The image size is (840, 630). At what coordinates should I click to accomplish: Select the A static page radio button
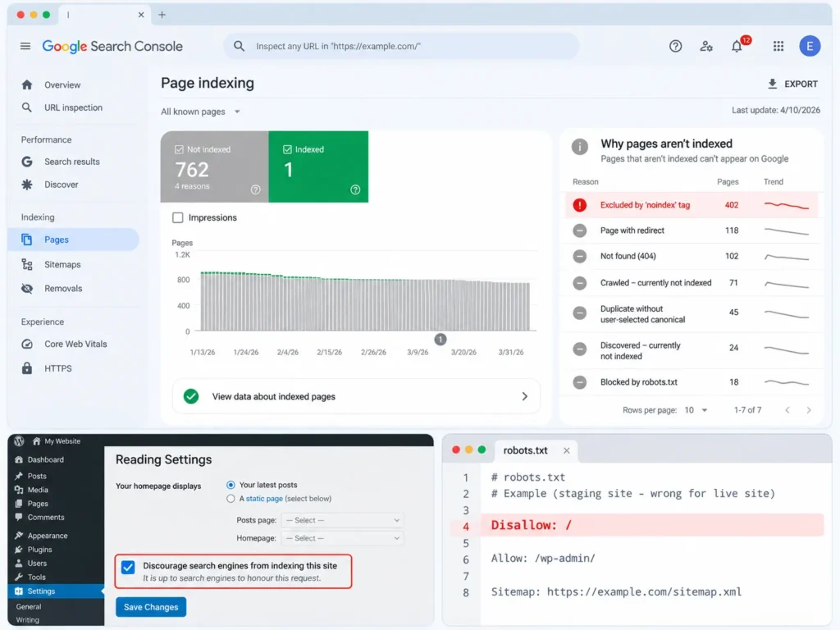(x=231, y=499)
